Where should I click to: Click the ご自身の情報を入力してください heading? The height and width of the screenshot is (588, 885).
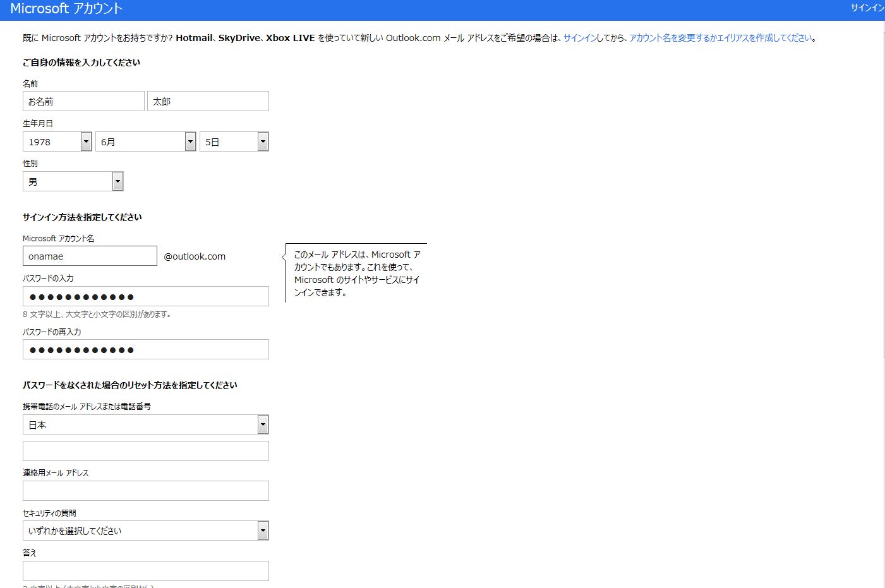[81, 63]
